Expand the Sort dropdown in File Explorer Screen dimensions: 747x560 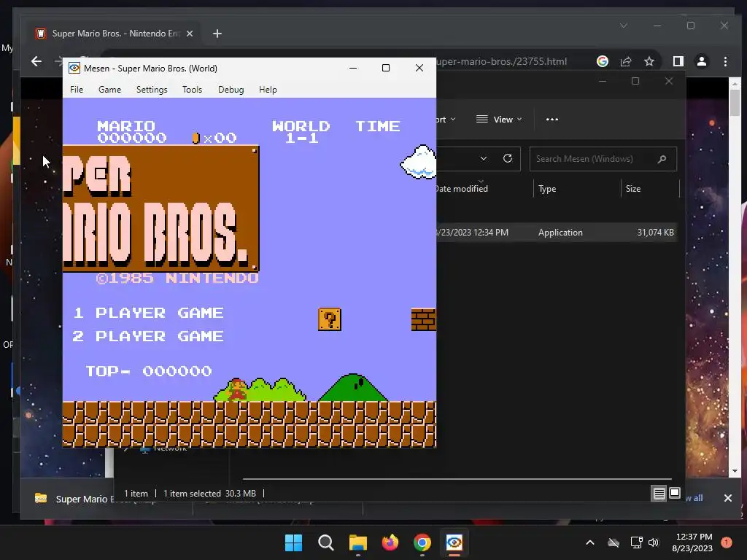click(x=446, y=120)
